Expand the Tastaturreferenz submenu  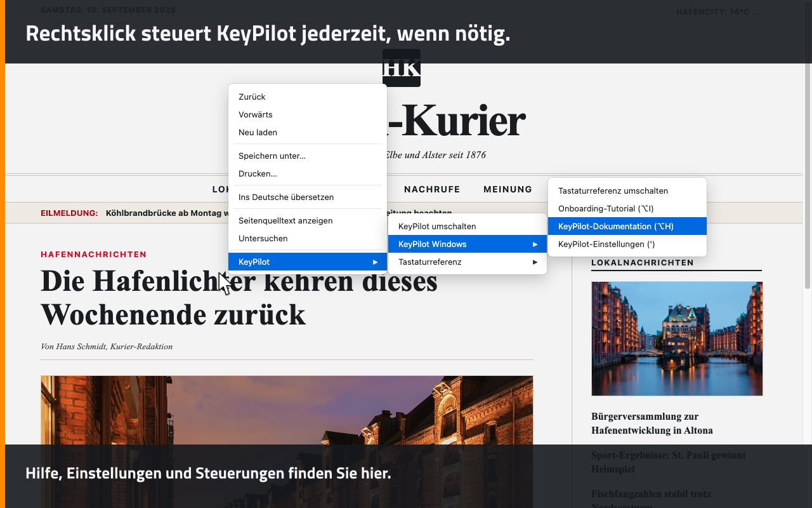coord(468,262)
